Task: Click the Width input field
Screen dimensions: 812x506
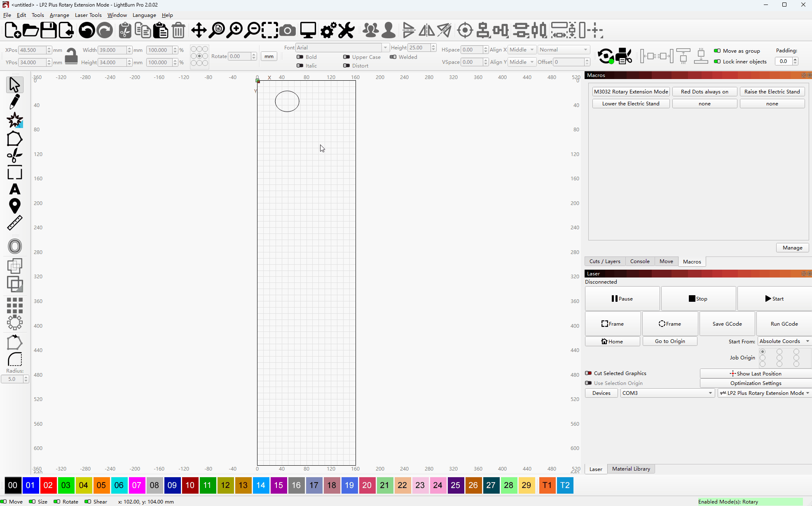Action: click(x=112, y=50)
